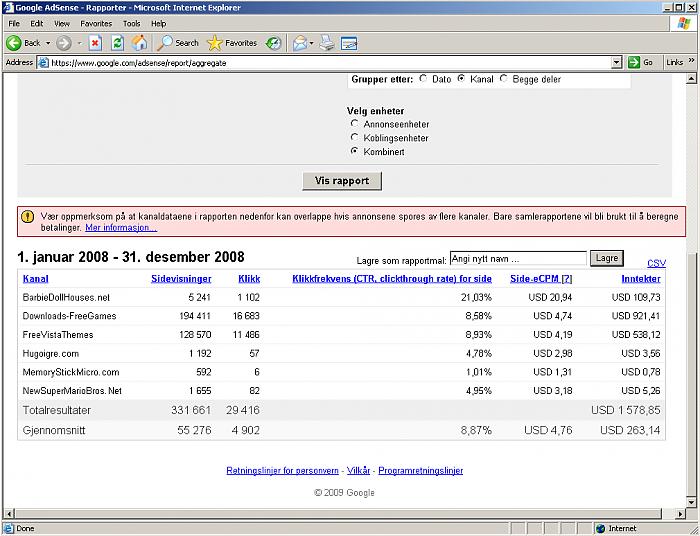Select the Dato grouping radio button
This screenshot has width=700, height=536.
click(x=423, y=79)
